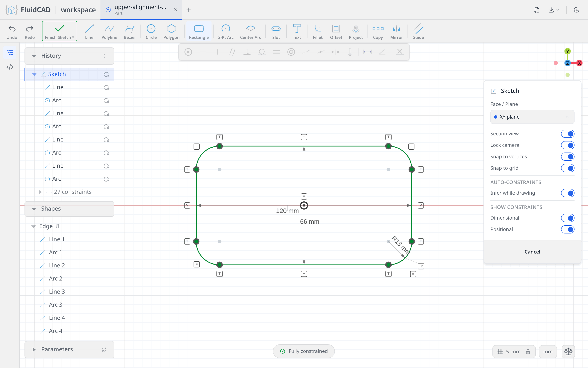
Task: Select the Polyline tool
Action: pyautogui.click(x=109, y=31)
